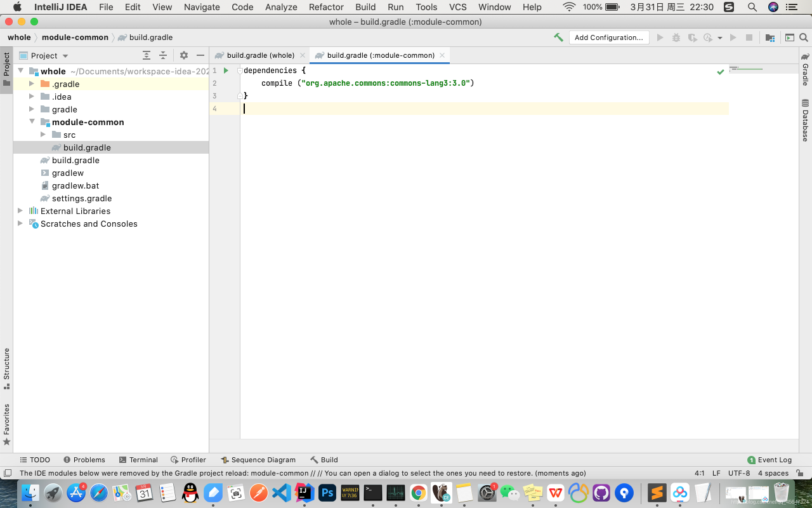This screenshot has width=812, height=508.
Task: Click the green hammer Build Project icon
Action: tap(558, 37)
